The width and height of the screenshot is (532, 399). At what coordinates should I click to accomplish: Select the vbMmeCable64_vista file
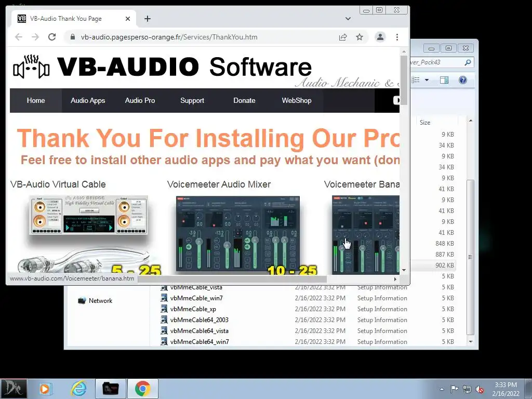coord(199,330)
